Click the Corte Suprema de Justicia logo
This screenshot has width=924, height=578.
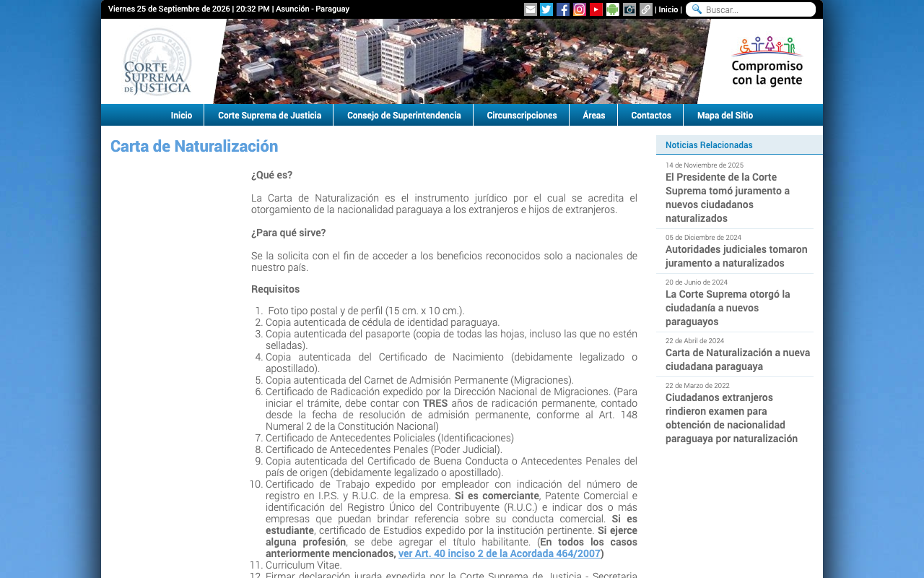pos(157,62)
